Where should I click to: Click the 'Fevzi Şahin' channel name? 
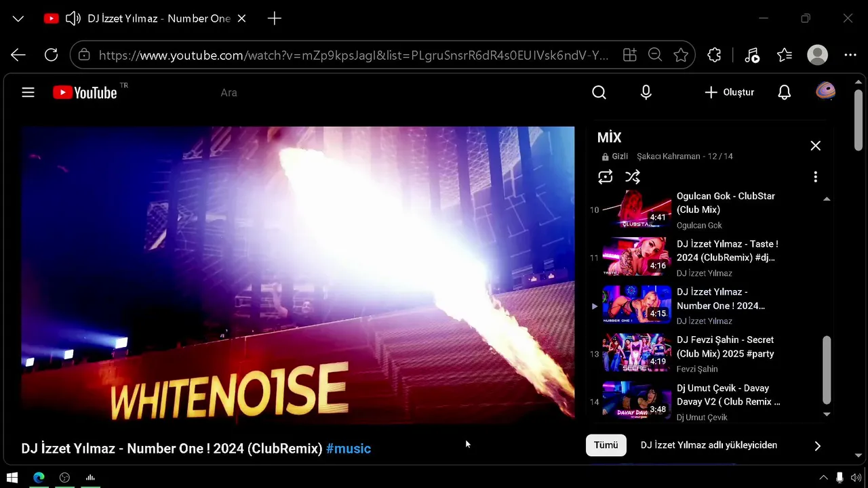tap(697, 369)
